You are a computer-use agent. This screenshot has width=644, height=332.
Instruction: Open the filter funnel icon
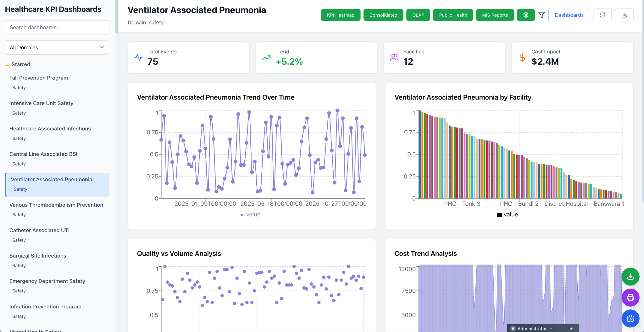coord(541,15)
